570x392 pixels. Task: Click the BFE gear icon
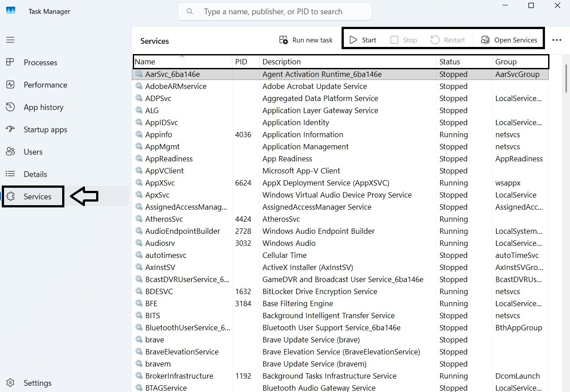click(139, 303)
